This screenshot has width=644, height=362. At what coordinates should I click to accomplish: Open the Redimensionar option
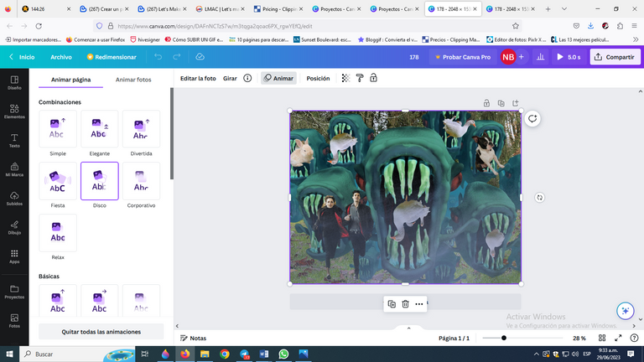click(x=112, y=57)
